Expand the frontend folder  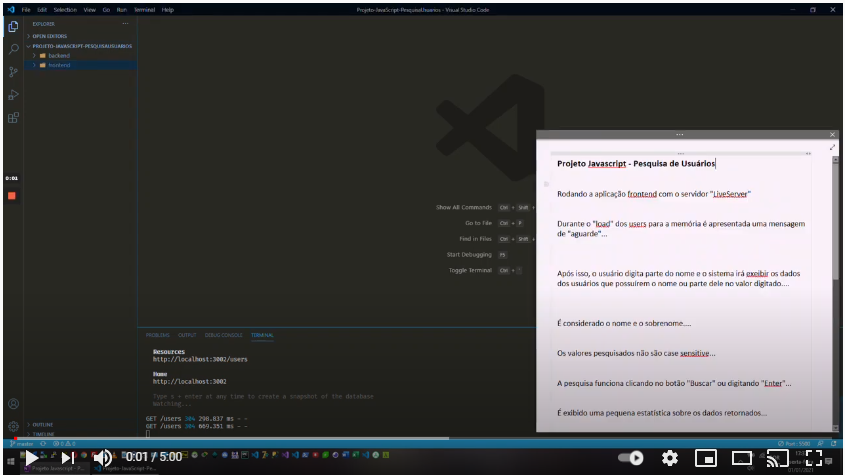tap(81, 65)
